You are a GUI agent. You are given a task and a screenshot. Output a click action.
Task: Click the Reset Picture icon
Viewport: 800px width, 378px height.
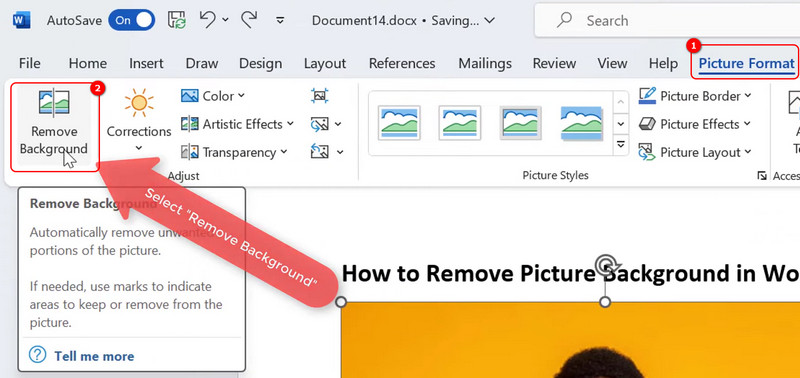click(319, 152)
